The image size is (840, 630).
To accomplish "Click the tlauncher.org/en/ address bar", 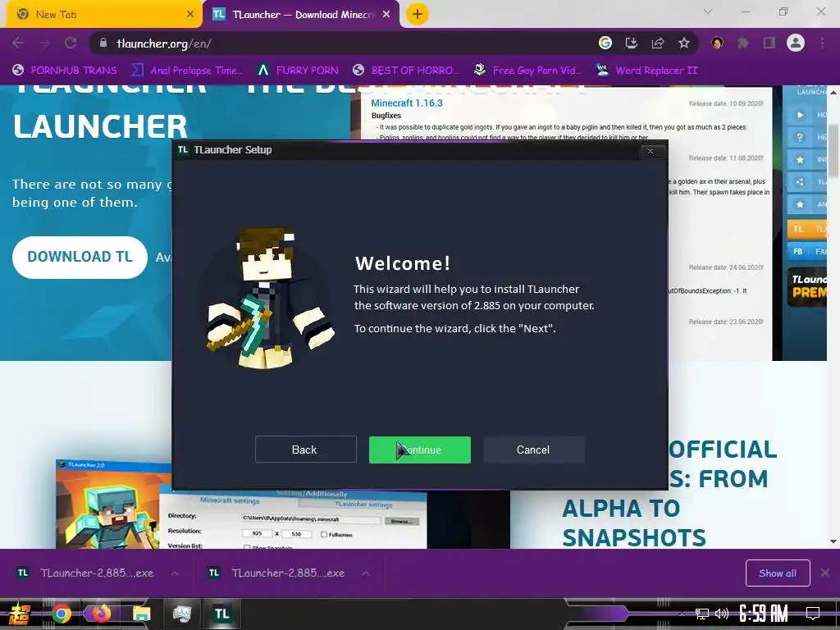I will pos(343,43).
